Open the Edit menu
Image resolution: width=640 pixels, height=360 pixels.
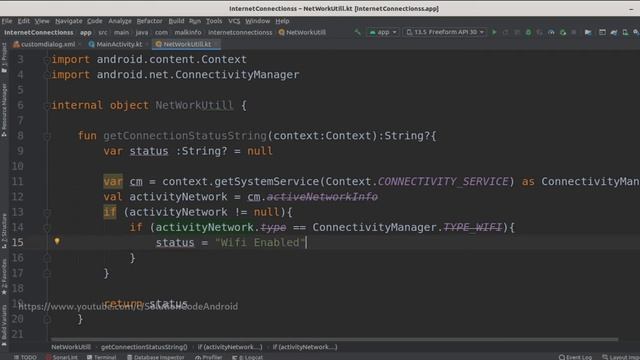point(23,21)
